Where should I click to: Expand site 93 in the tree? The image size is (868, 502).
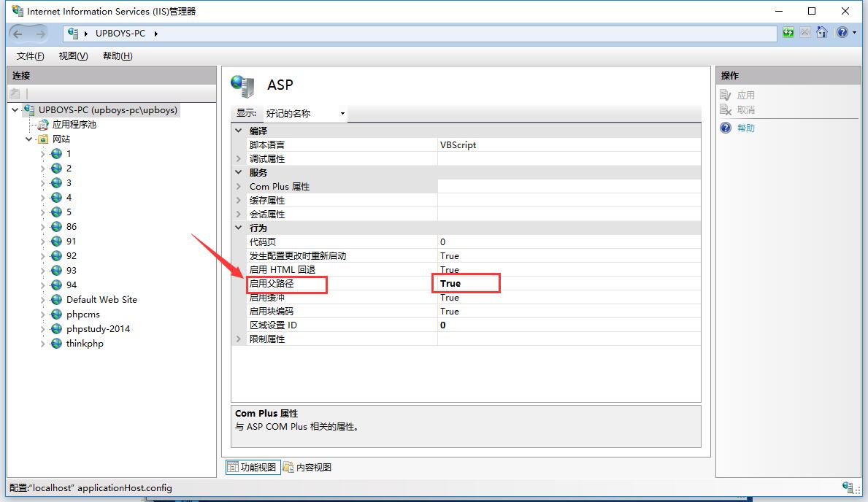click(x=42, y=270)
